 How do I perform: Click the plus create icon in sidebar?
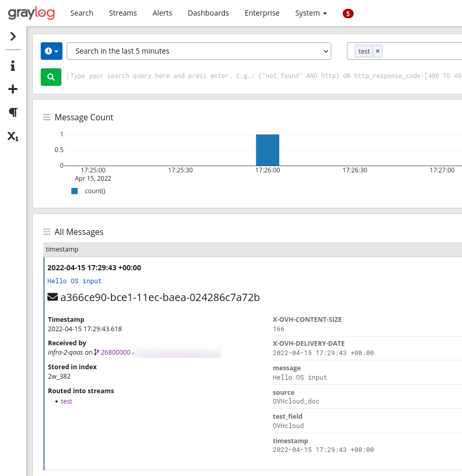[x=13, y=90]
